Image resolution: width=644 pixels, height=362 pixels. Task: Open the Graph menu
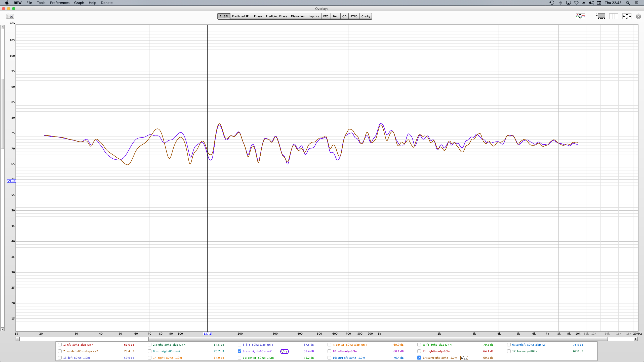click(79, 3)
